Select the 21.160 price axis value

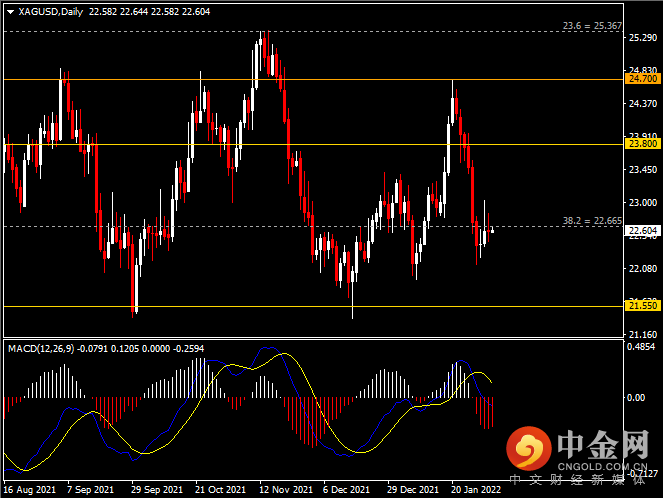(x=643, y=335)
